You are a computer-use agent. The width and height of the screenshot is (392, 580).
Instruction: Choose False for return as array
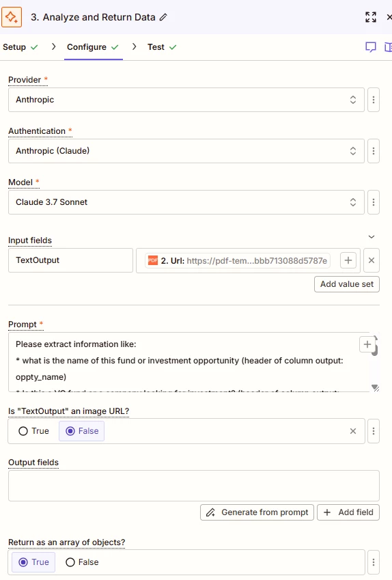[x=82, y=562]
